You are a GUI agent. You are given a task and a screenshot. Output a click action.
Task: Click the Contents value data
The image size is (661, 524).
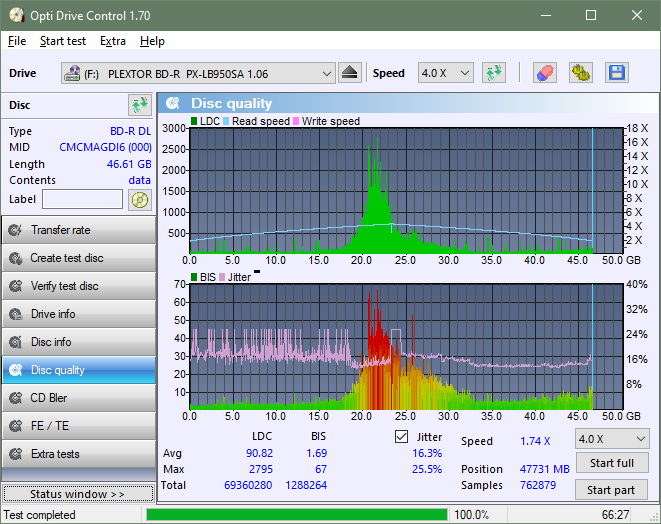tap(140, 180)
